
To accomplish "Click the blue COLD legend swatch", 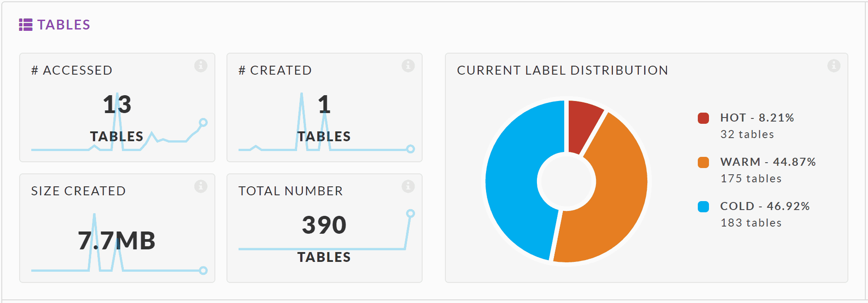I will 703,206.
